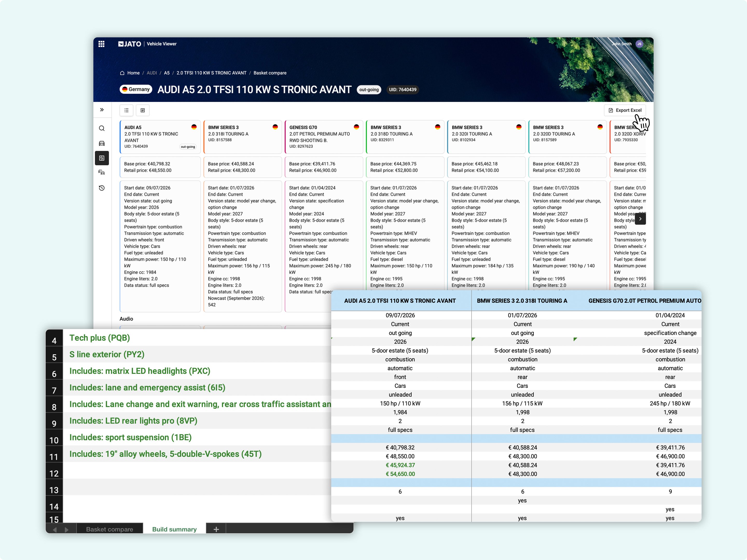This screenshot has width=747, height=560.
Task: Click Genesis retail price €46,900.00 text
Action: point(313,171)
